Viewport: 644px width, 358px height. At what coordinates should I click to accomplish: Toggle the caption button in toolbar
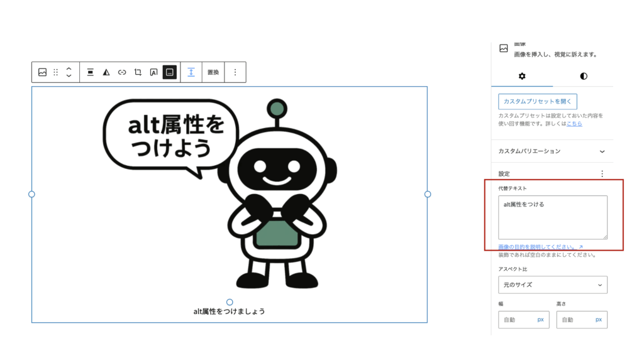[x=169, y=72]
